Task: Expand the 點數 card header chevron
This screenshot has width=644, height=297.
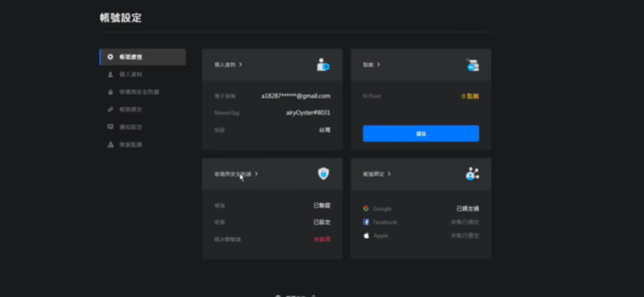Action: [379, 65]
